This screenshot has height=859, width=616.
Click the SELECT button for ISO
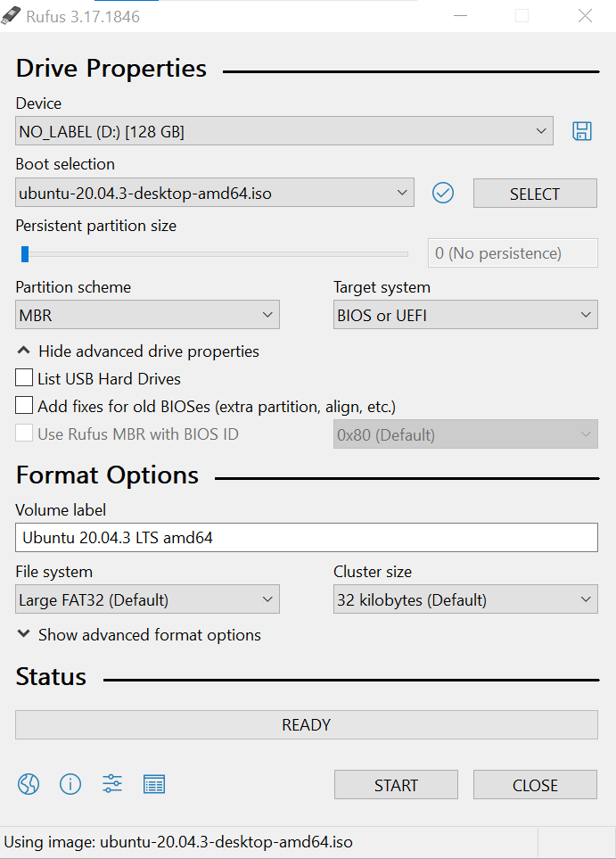(535, 194)
